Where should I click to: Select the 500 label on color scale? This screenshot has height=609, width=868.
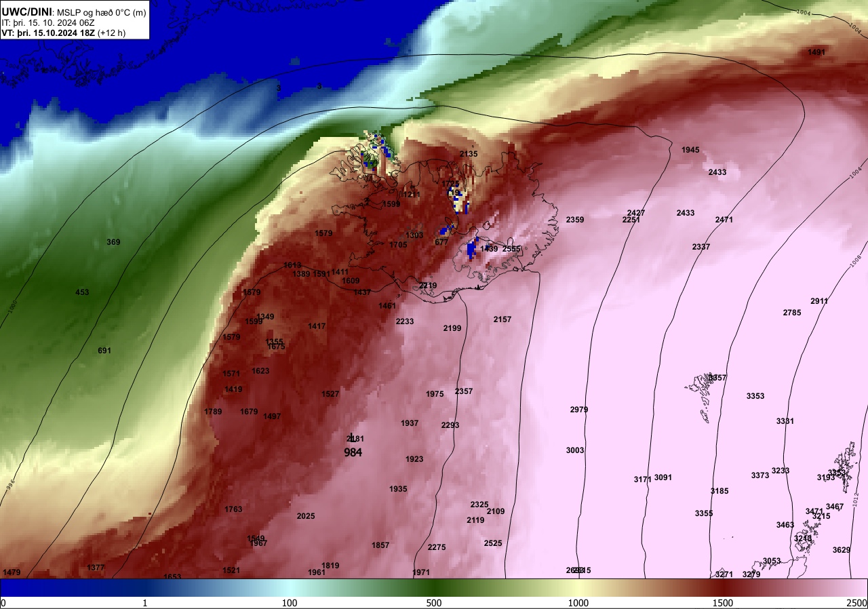pos(434,603)
